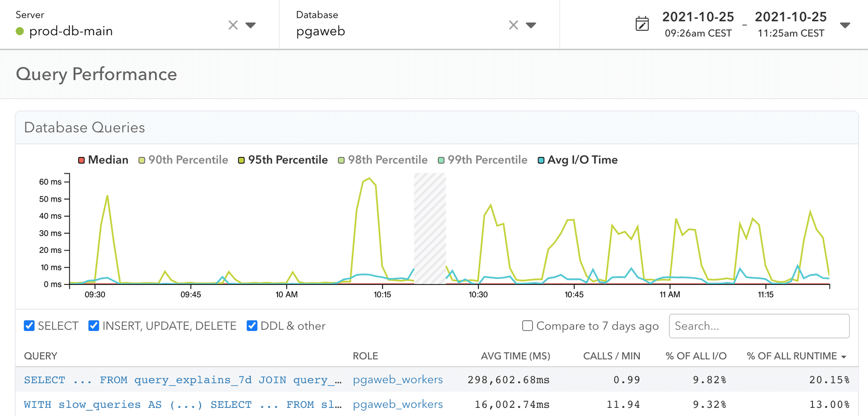Image resolution: width=868 pixels, height=416 pixels.
Task: Uncheck the SELECT filter checkbox
Action: (x=29, y=326)
